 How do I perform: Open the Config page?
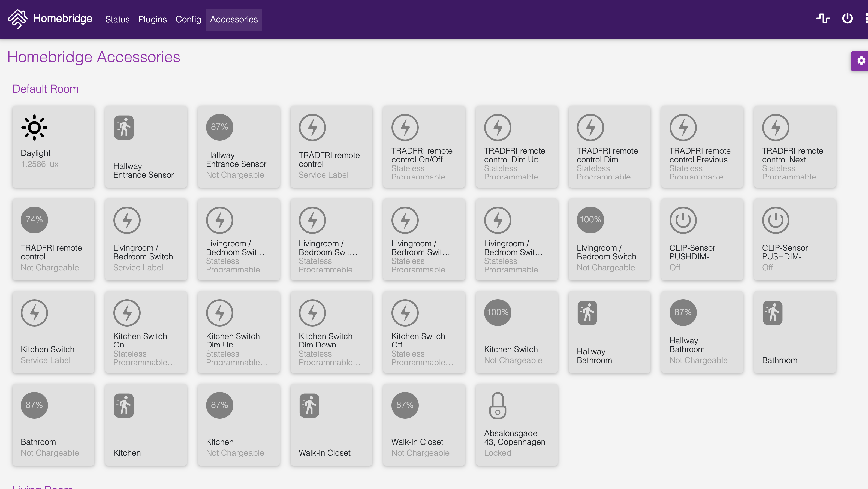tap(188, 19)
